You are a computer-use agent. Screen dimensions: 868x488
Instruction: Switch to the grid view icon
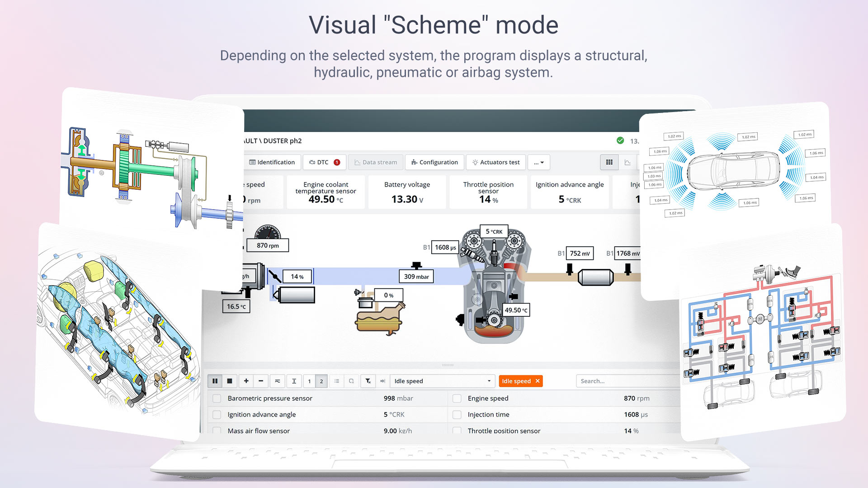pyautogui.click(x=609, y=162)
